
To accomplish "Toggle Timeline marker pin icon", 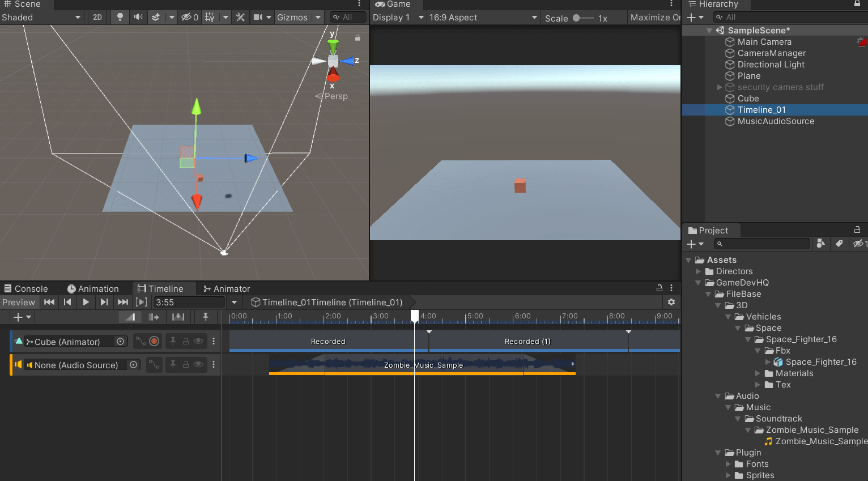I will (205, 317).
